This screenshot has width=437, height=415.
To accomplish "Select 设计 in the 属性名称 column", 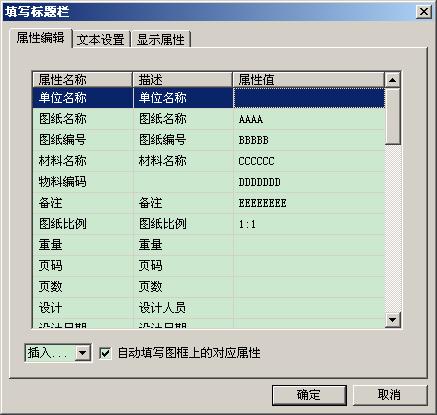I will (83, 308).
